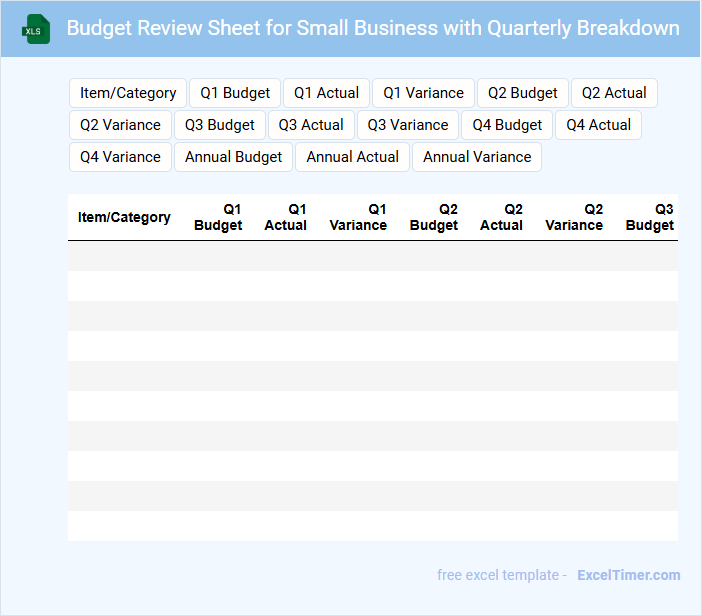Pick the Q4 Budget tag
The image size is (702, 616).
[507, 125]
